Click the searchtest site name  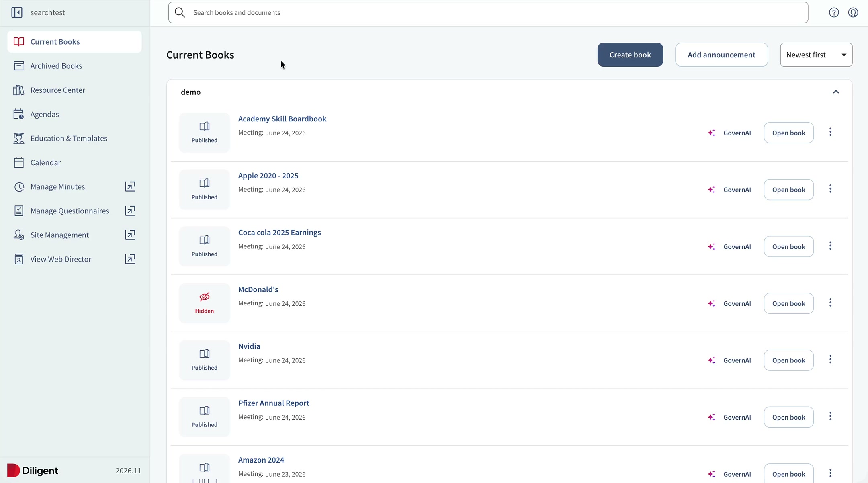click(x=47, y=12)
